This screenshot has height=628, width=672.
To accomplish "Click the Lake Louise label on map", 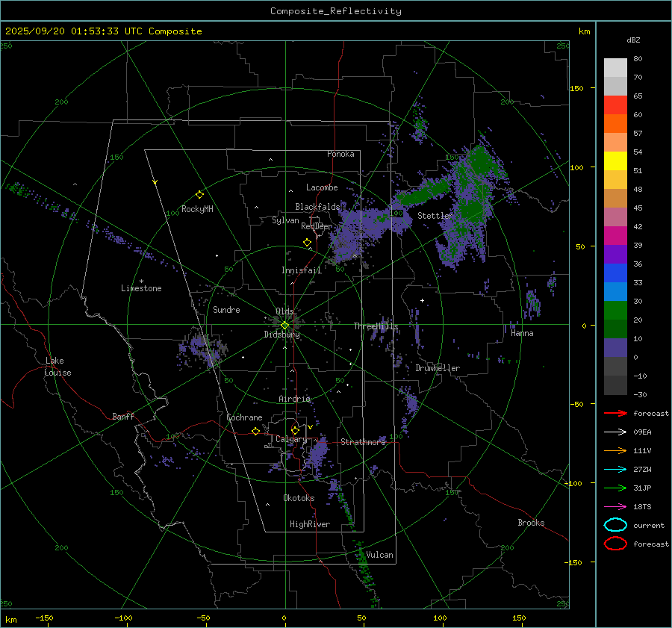I will [x=58, y=367].
